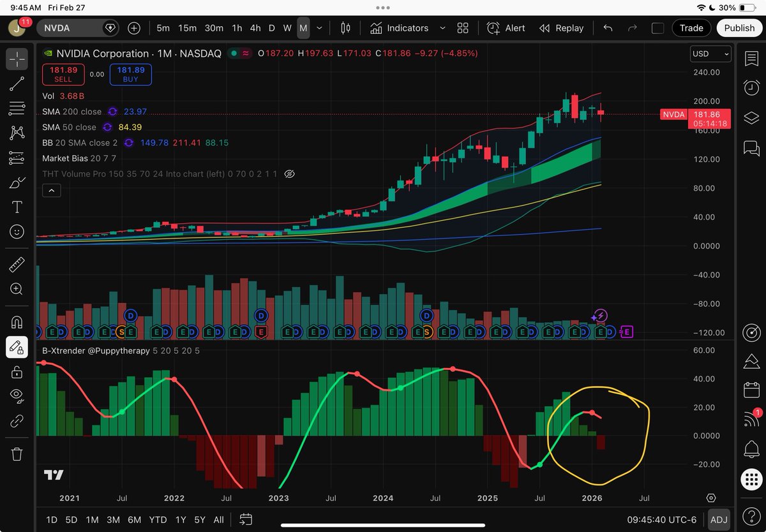Open the circular target icon in the right sidebar
This screenshot has height=532, width=766.
point(751,332)
